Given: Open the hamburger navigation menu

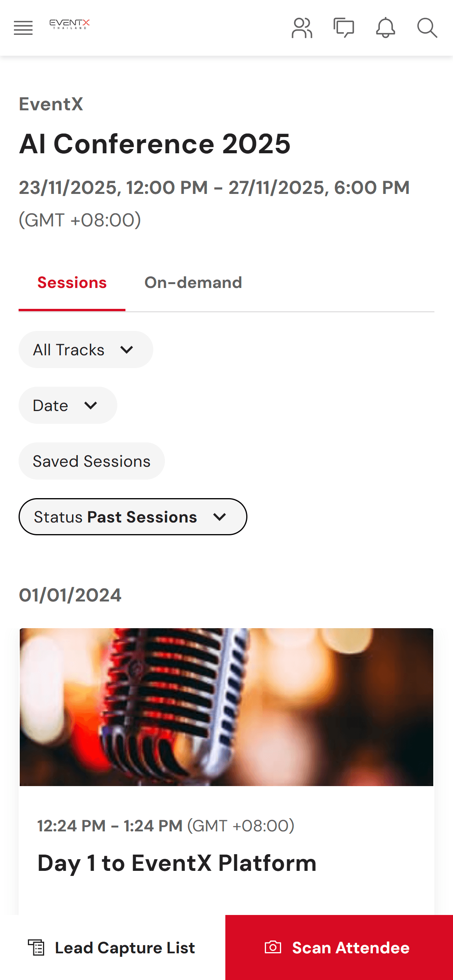Looking at the screenshot, I should point(23,28).
